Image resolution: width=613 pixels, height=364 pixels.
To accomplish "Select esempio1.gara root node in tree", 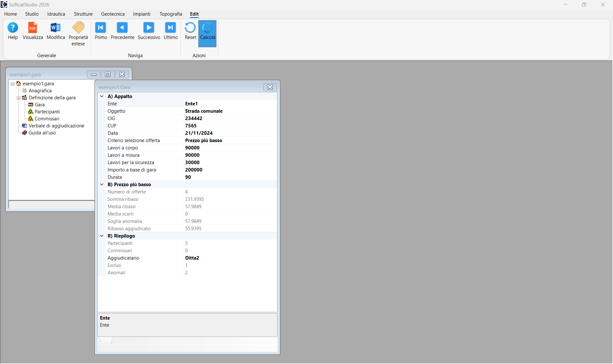I will pyautogui.click(x=38, y=84).
